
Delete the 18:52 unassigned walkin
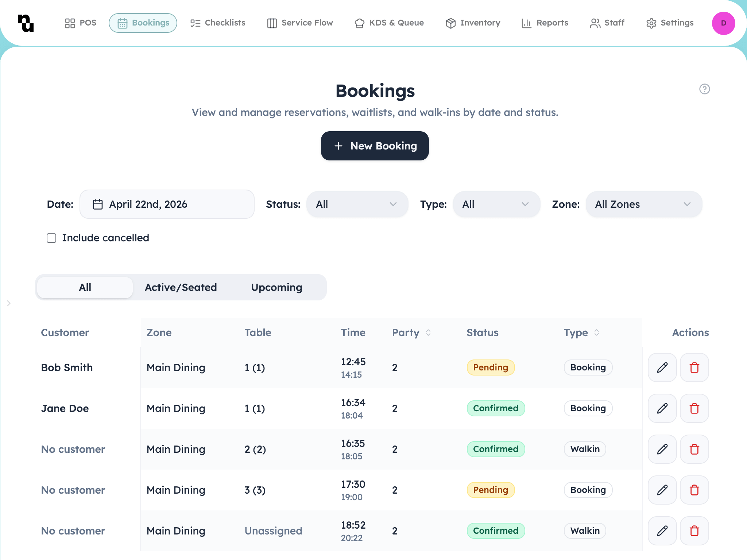pos(694,531)
